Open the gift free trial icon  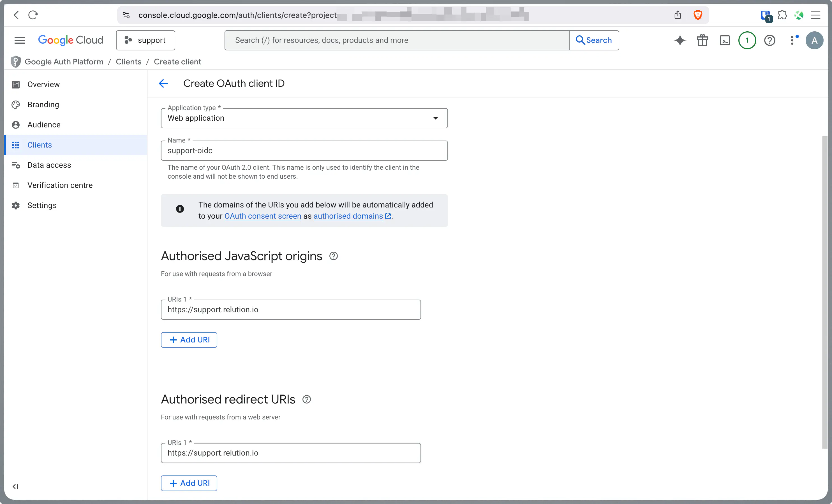(x=702, y=40)
